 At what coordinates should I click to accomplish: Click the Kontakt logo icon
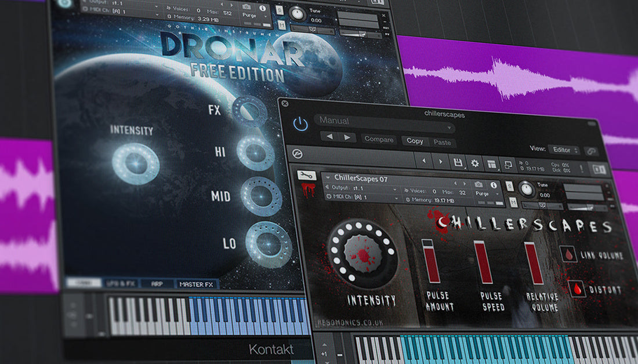pyautogui.click(x=298, y=154)
